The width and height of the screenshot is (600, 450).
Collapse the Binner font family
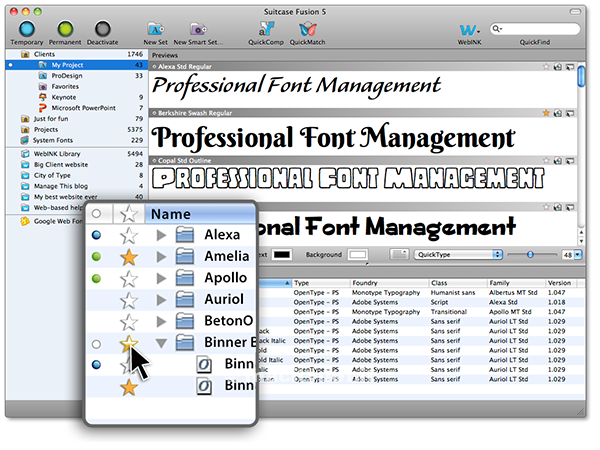161,342
